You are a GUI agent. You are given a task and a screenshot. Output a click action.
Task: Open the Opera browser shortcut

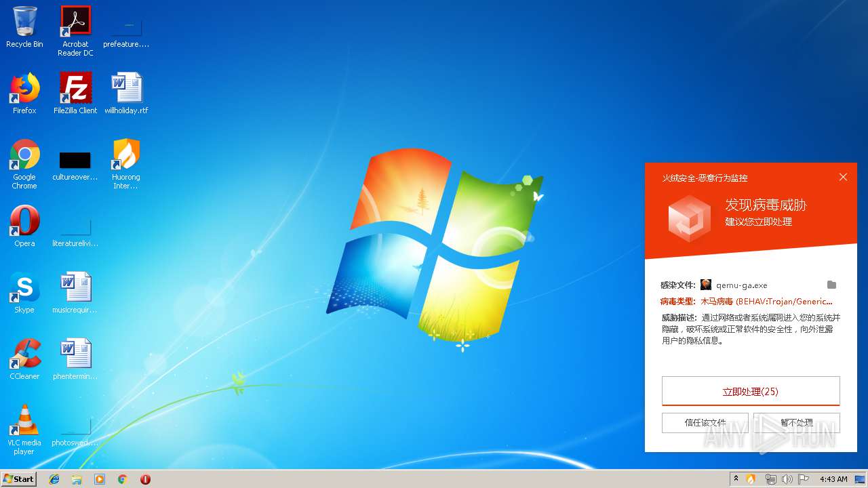24,226
